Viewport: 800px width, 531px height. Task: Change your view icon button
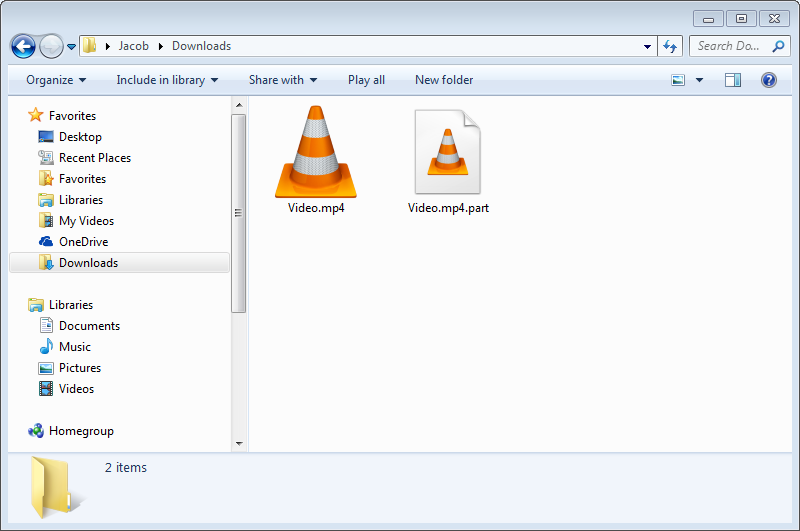coord(678,80)
